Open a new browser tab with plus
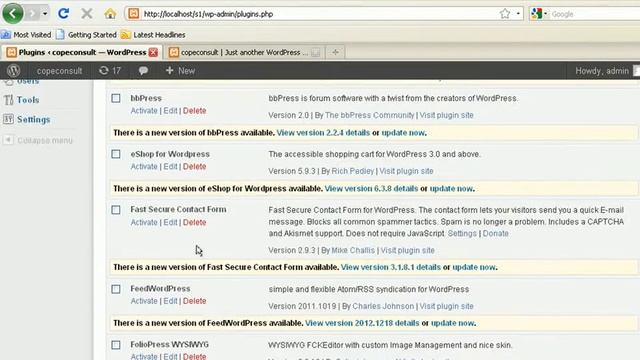 click(x=335, y=52)
